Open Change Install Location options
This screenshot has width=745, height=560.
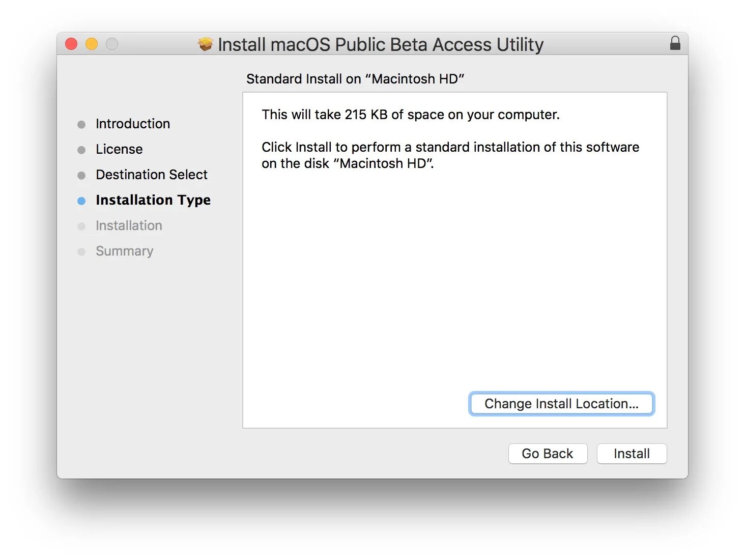point(561,404)
